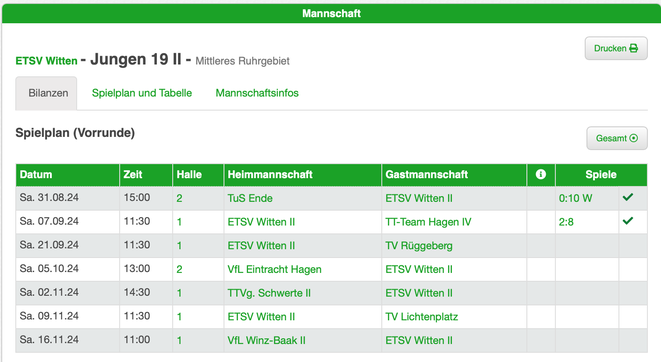Open TV Rüggeberg team page

point(419,246)
